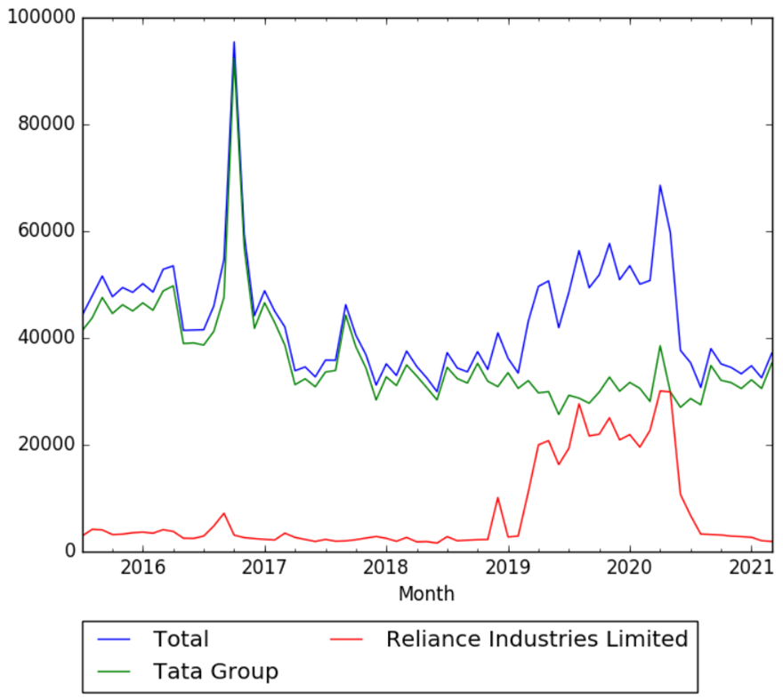Click the 2019 x-axis tick label

[508, 567]
